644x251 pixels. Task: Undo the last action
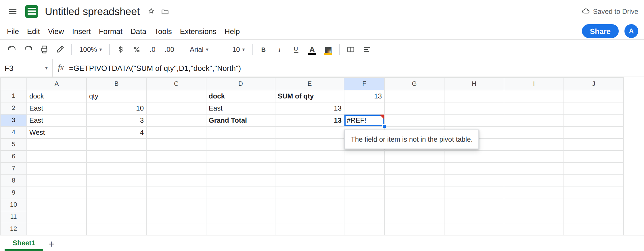point(12,50)
